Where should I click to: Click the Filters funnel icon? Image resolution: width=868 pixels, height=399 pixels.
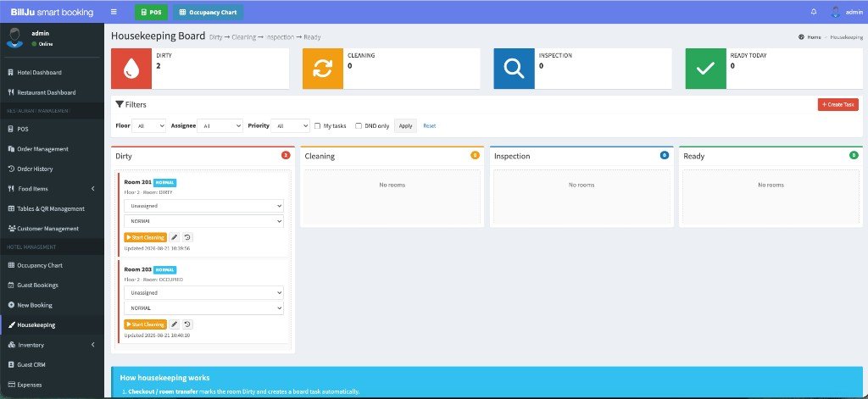pos(119,104)
